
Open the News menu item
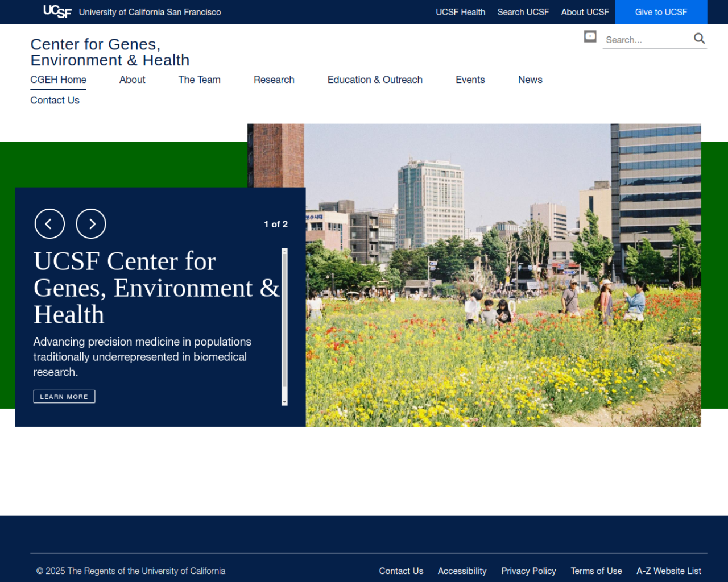(530, 80)
